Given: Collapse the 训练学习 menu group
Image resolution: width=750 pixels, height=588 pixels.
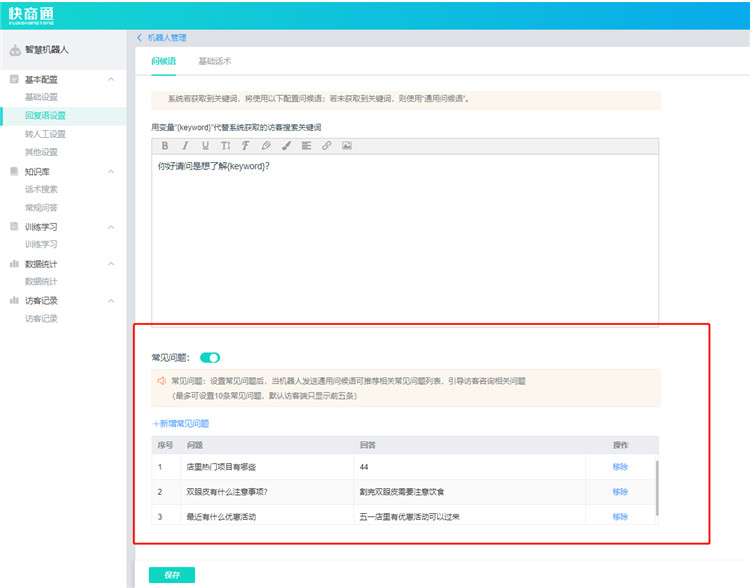Looking at the screenshot, I should pyautogui.click(x=111, y=227).
